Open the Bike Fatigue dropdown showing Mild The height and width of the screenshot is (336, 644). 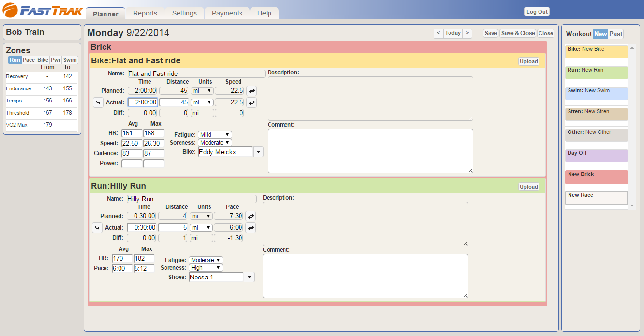click(215, 135)
